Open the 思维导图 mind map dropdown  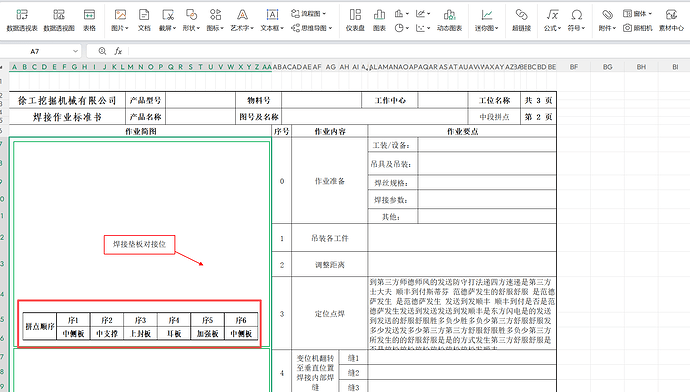(312, 28)
